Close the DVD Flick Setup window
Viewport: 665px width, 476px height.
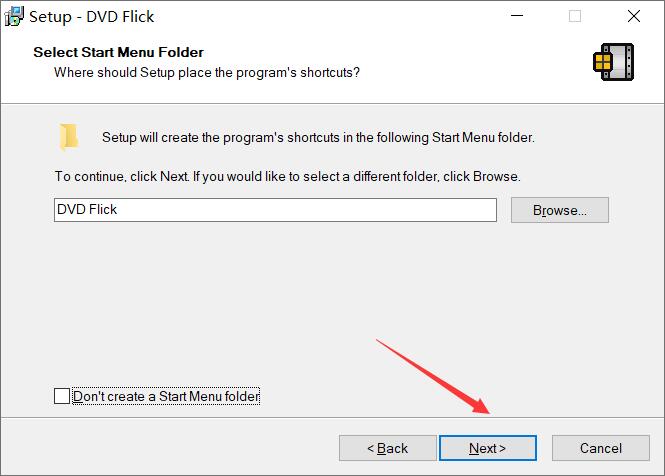point(634,16)
